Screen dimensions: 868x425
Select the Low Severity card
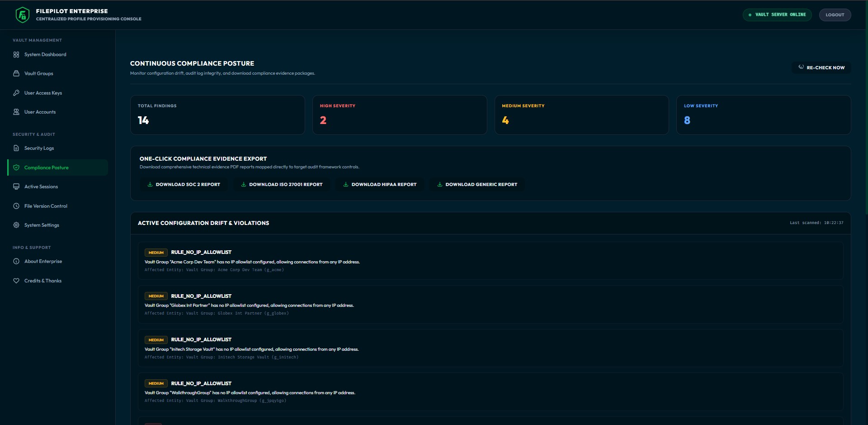coord(764,115)
